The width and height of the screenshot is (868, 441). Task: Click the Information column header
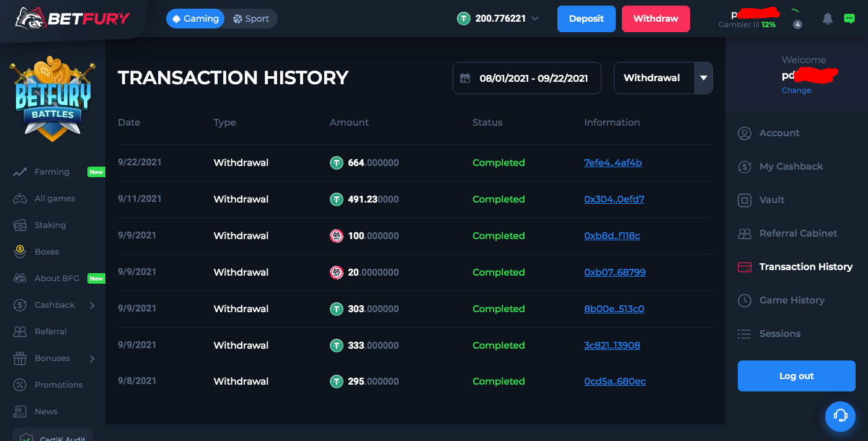click(x=612, y=123)
